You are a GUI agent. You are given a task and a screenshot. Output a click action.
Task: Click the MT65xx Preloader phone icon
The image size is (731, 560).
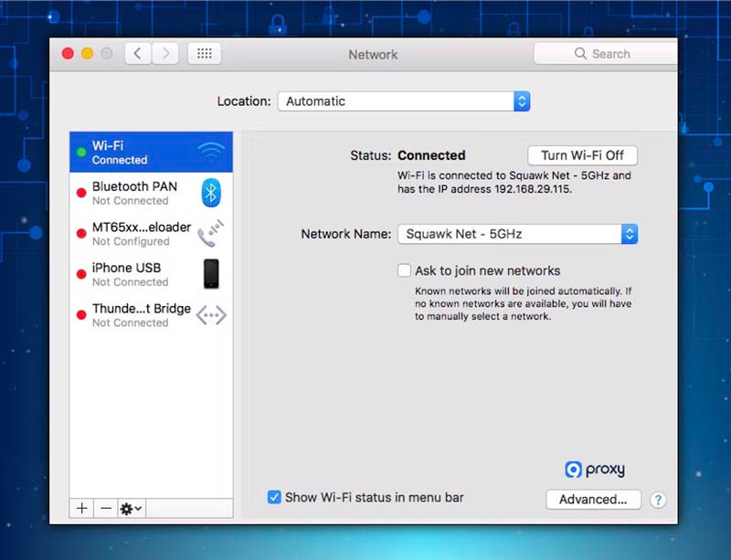point(210,233)
